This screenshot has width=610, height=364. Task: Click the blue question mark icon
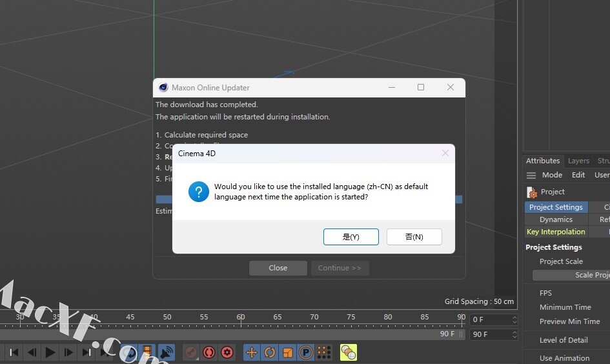click(199, 192)
